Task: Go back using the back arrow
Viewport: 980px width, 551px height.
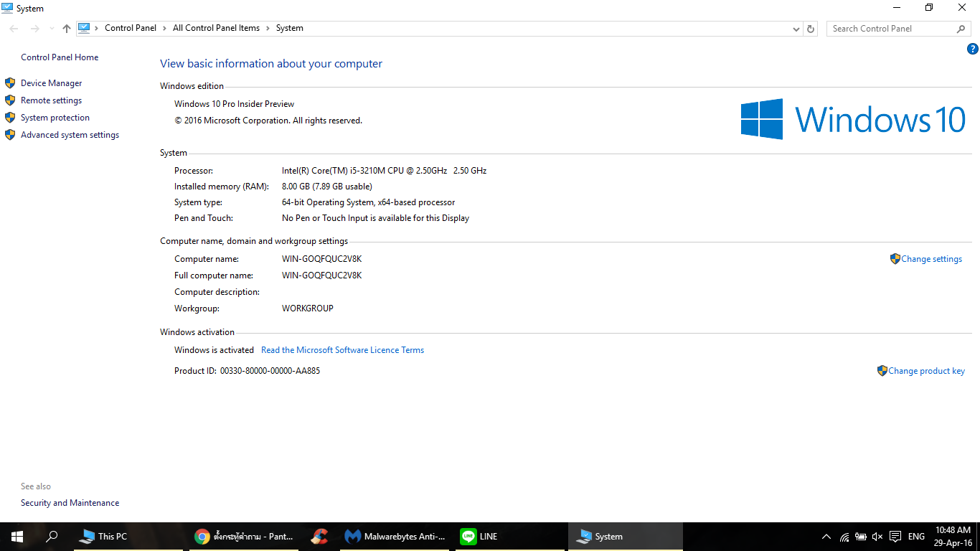Action: [14, 29]
